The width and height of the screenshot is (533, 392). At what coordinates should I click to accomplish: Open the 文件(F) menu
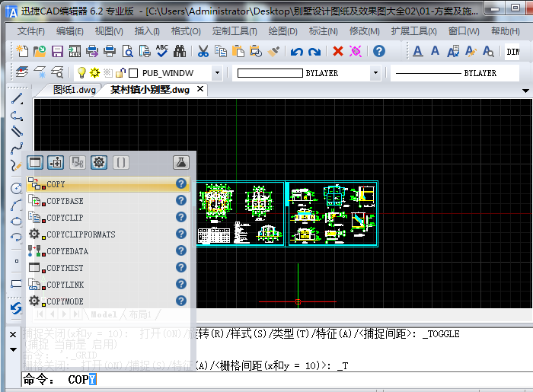click(31, 31)
